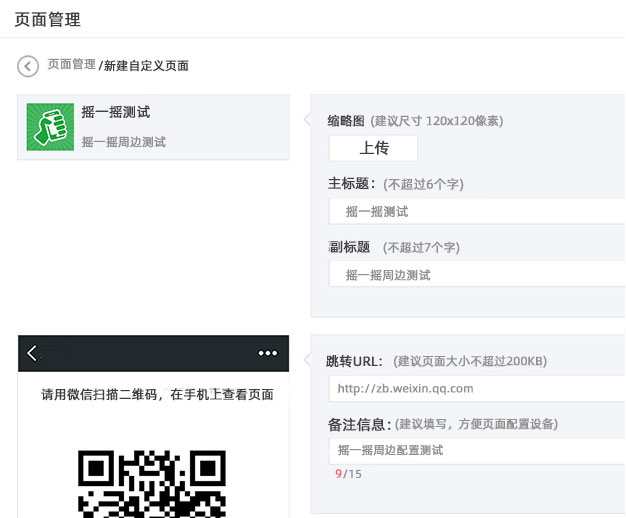Click the 上传 upload button
The height and width of the screenshot is (518, 626).
(x=373, y=148)
